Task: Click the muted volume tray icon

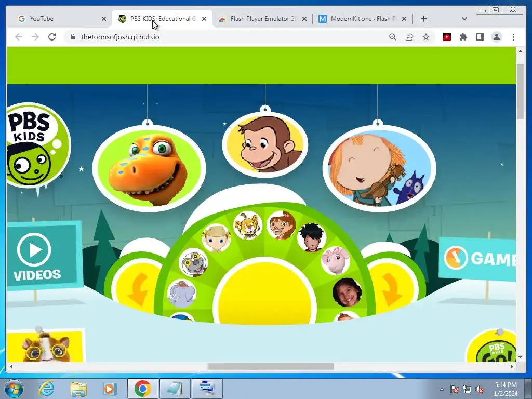Action: click(x=480, y=389)
